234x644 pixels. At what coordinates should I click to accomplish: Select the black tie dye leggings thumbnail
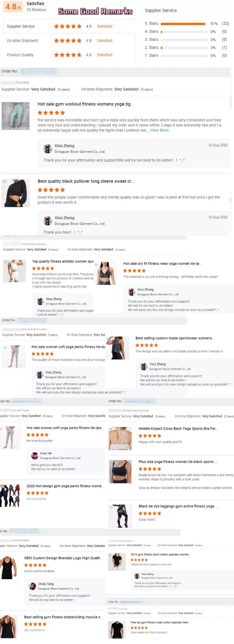click(120, 516)
